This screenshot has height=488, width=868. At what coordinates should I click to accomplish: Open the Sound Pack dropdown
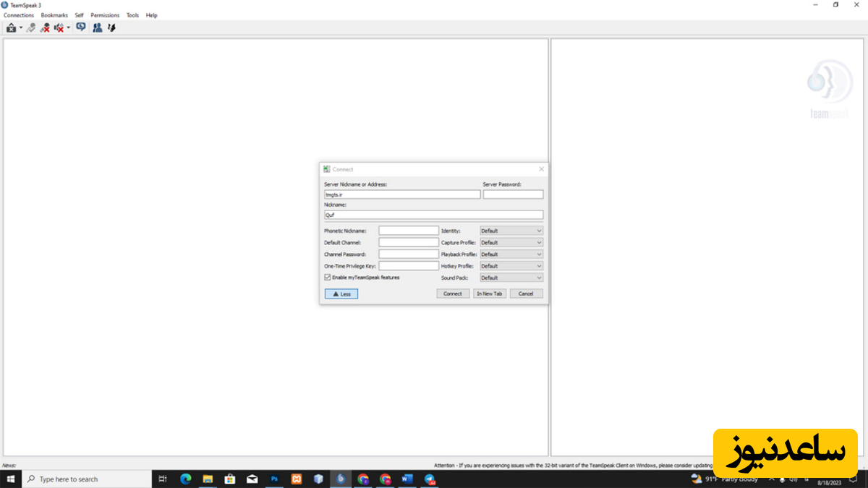(511, 278)
